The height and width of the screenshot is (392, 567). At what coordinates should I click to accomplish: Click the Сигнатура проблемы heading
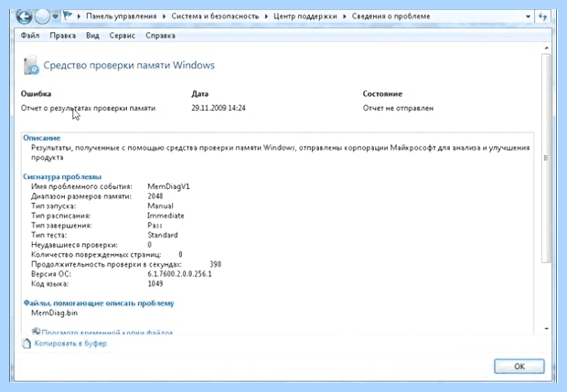[x=62, y=176]
